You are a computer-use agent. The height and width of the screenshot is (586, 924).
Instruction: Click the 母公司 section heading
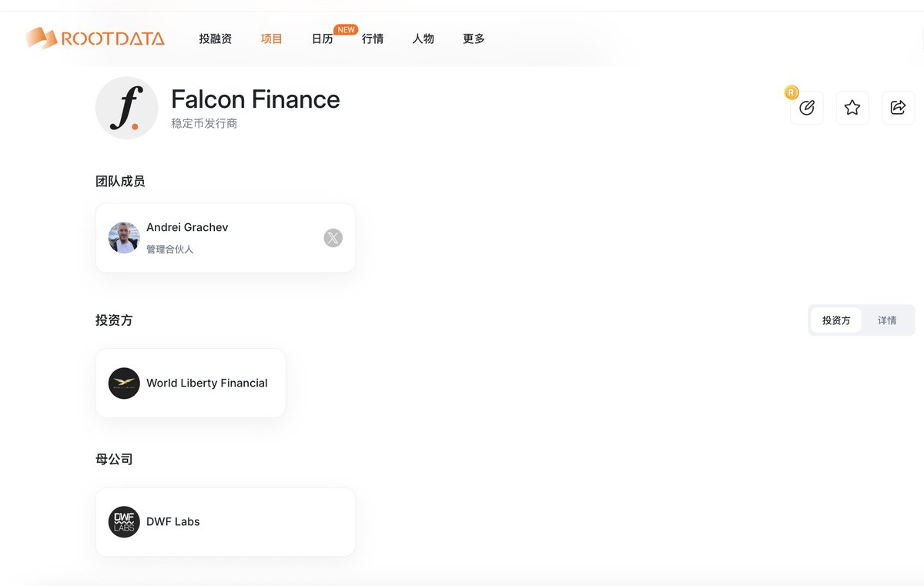114,459
